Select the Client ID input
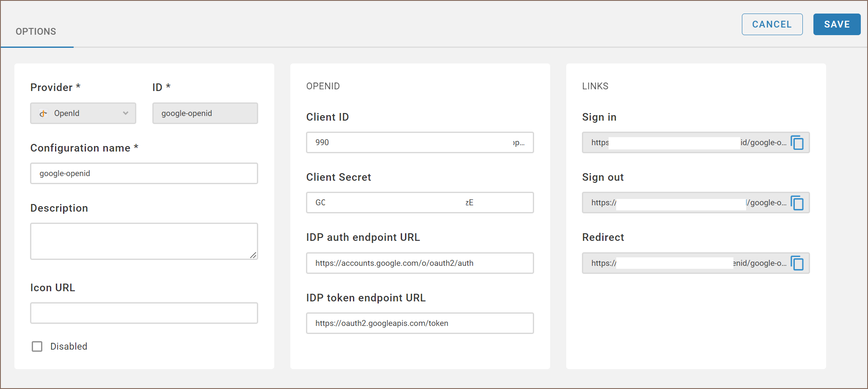 [419, 143]
